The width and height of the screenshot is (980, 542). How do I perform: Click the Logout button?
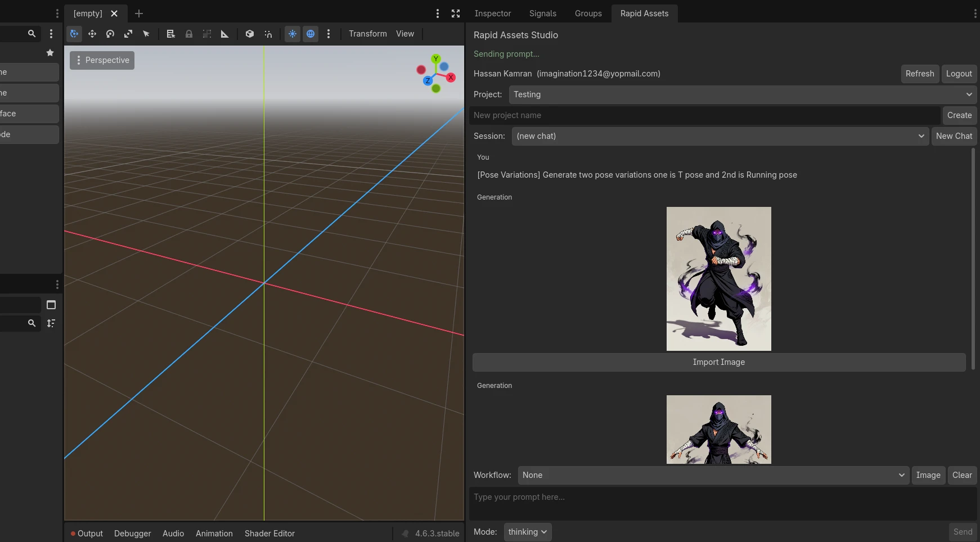(x=959, y=74)
